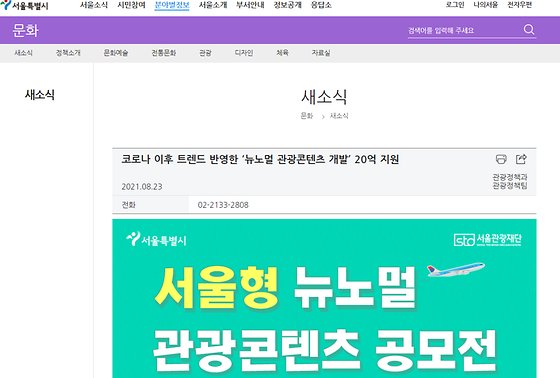Click the search magnifier icon
Image resolution: width=560 pixels, height=378 pixels.
[529, 29]
